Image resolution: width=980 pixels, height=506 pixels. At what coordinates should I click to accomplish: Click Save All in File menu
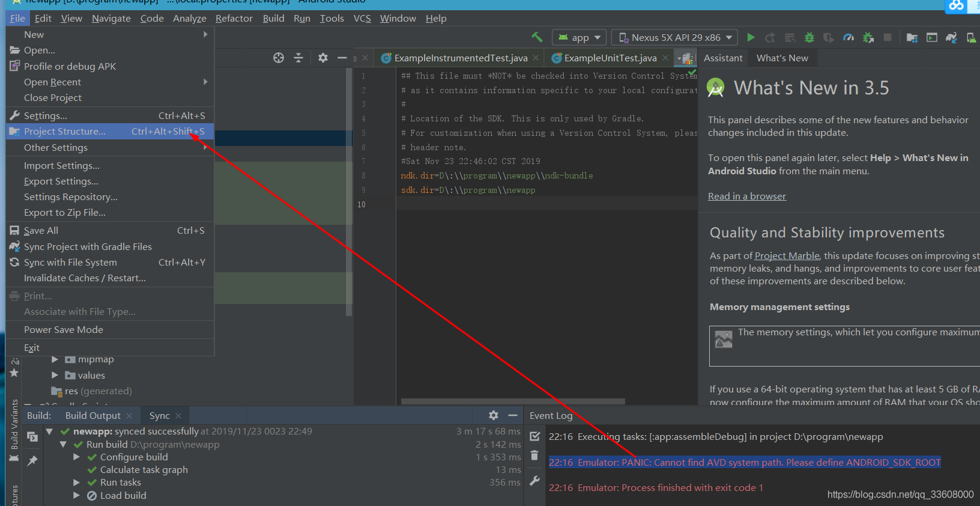pyautogui.click(x=110, y=230)
